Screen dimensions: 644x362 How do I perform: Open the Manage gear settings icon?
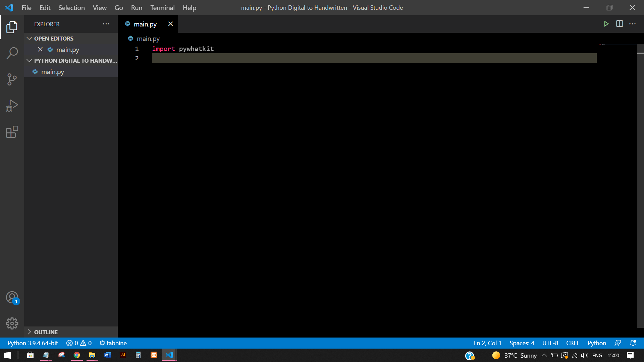click(x=12, y=323)
